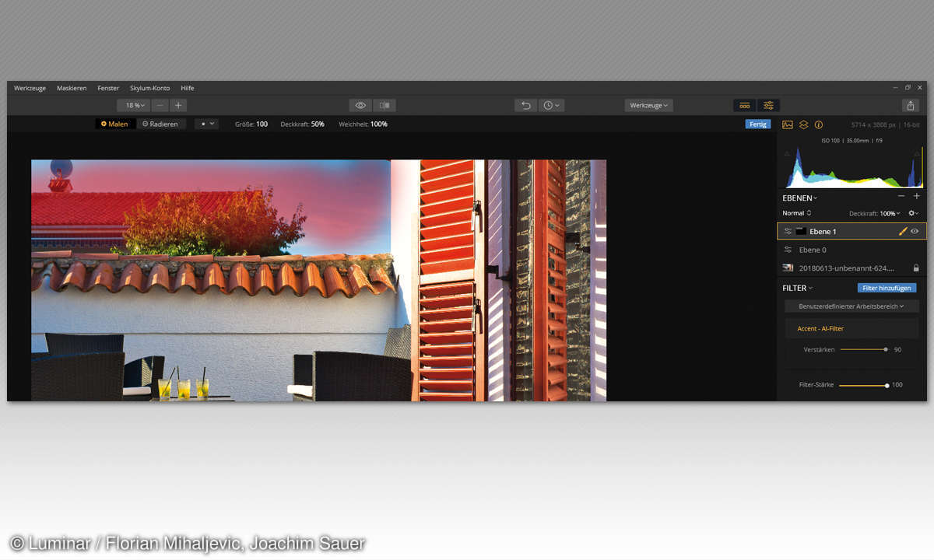Select the Ebene 1 layer
The image size is (934, 560).
851,231
